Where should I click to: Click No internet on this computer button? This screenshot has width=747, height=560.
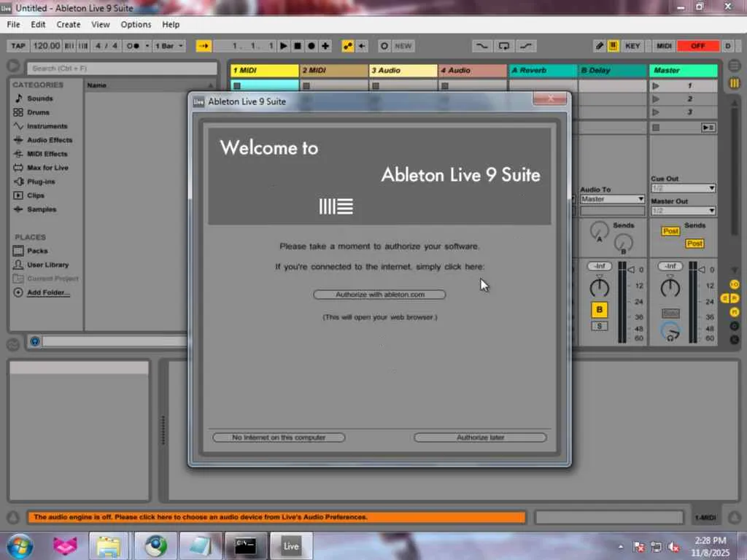(279, 437)
